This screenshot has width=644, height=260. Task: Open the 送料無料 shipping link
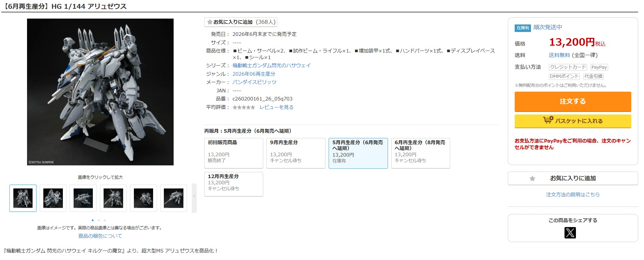559,55
